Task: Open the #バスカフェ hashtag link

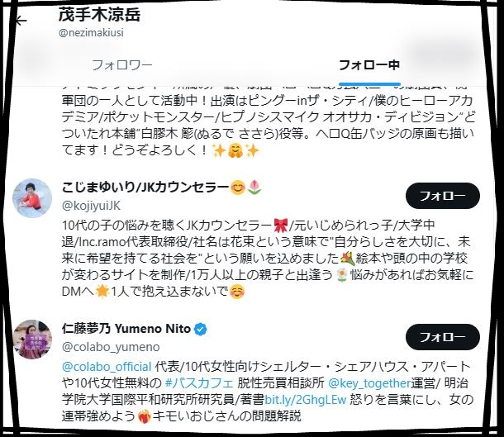Action: click(x=199, y=383)
